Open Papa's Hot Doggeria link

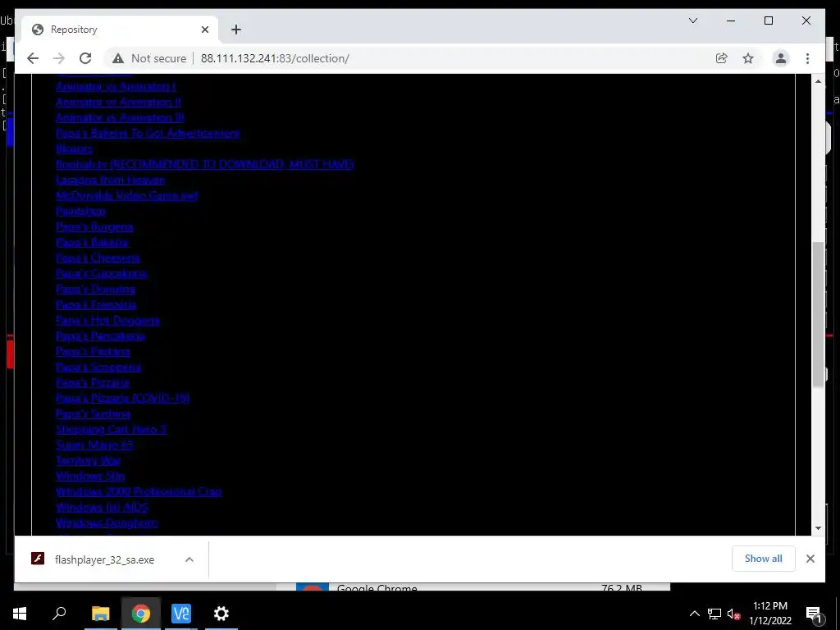click(107, 320)
